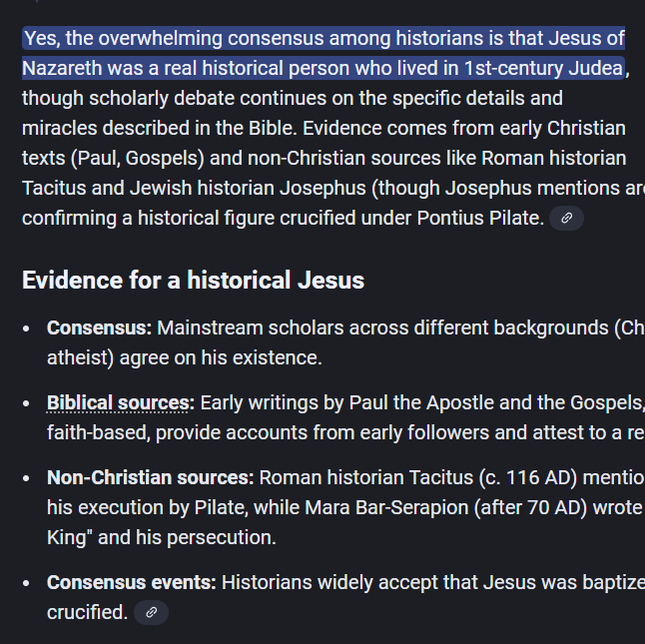The image size is (645, 644).
Task: Open the underlined "Biblical sources" link
Action: (x=119, y=403)
